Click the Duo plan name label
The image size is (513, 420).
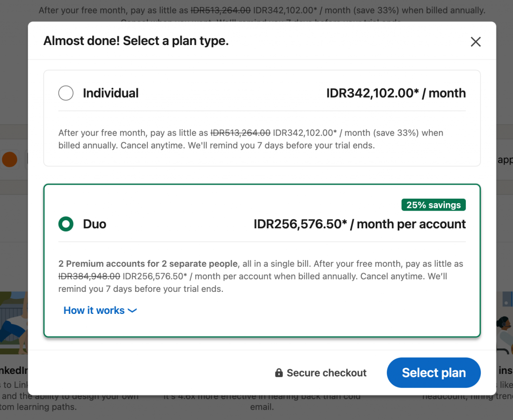tap(95, 224)
